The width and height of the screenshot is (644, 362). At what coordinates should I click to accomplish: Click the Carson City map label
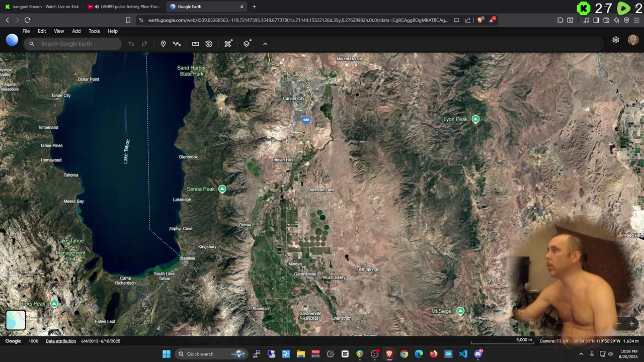tap(294, 99)
